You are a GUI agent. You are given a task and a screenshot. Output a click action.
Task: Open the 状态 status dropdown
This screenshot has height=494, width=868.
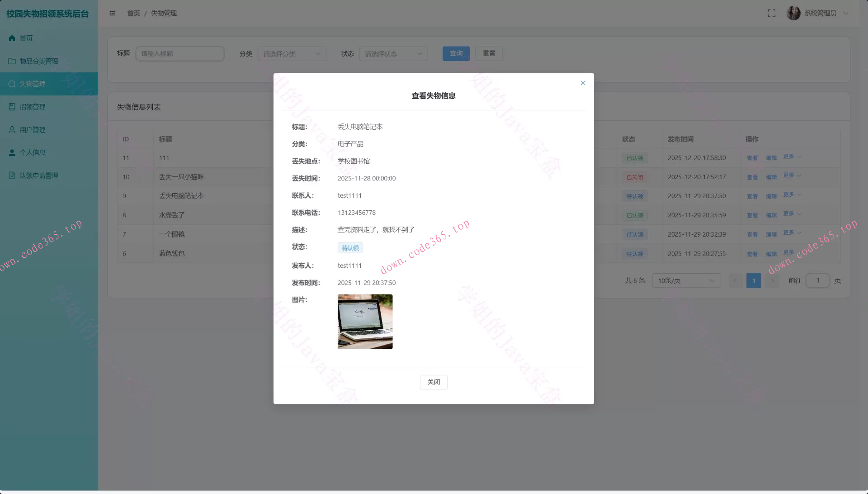click(393, 53)
